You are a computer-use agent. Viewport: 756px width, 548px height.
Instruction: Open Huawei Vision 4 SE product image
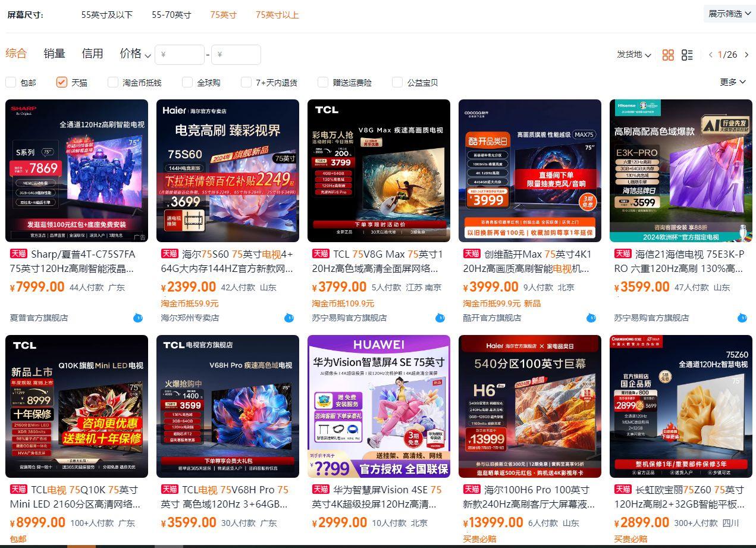click(379, 406)
